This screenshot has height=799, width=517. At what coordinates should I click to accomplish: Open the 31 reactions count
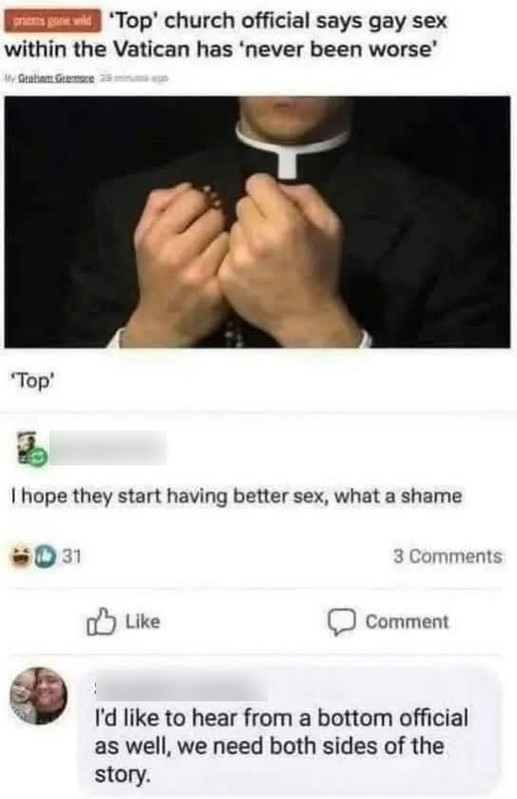[x=71, y=556]
